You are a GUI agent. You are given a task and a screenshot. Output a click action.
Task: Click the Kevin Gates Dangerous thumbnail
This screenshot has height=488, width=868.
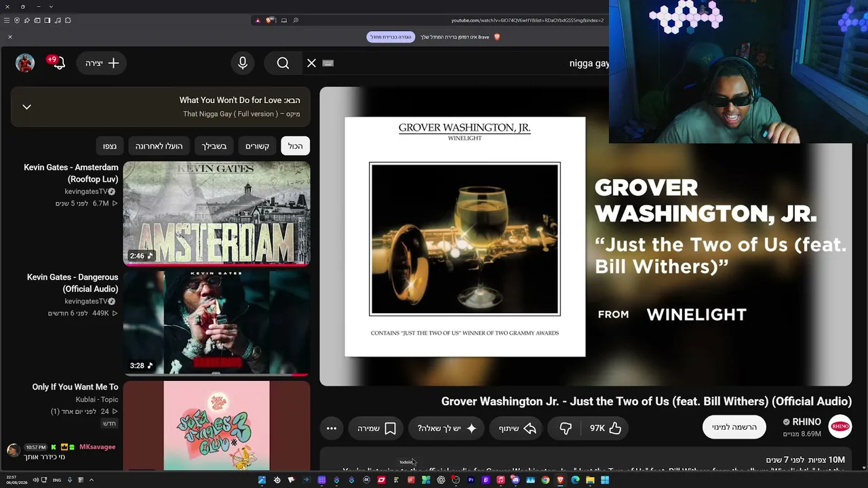216,323
